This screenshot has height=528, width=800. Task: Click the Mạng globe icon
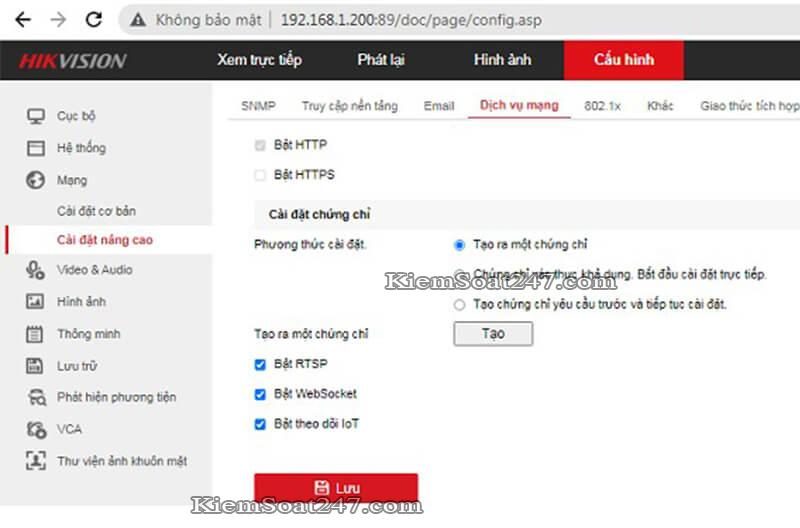point(36,180)
